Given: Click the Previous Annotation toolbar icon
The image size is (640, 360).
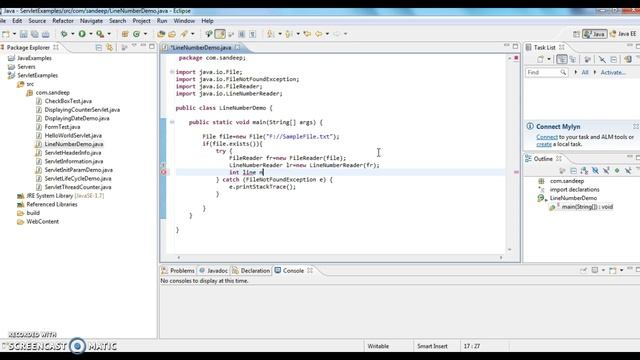Looking at the screenshot, I should click(288, 34).
